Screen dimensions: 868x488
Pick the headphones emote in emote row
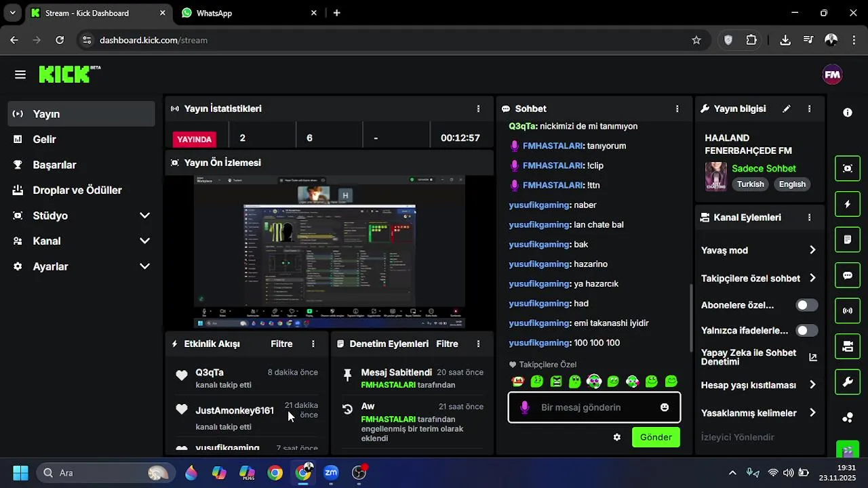click(x=594, y=382)
